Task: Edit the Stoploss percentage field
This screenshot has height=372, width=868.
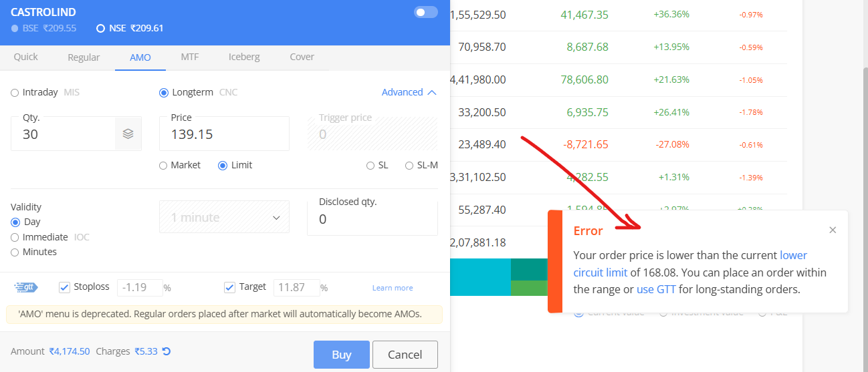Action: click(140, 288)
